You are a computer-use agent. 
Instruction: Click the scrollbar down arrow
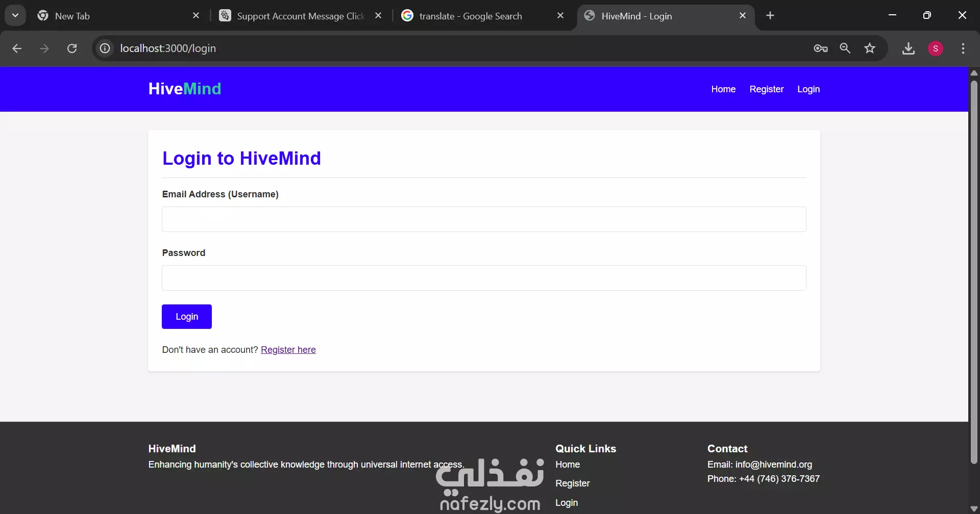click(974, 509)
